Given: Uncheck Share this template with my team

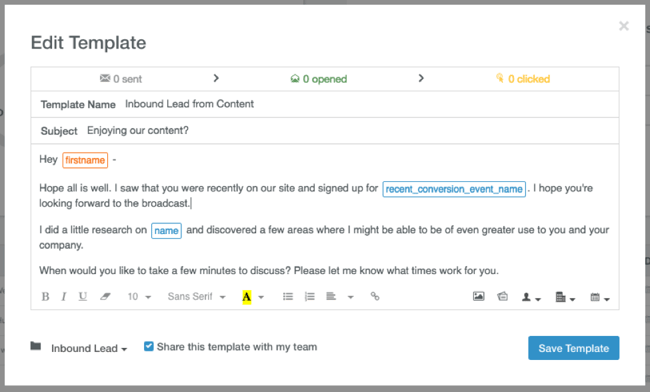Looking at the screenshot, I should coord(148,346).
